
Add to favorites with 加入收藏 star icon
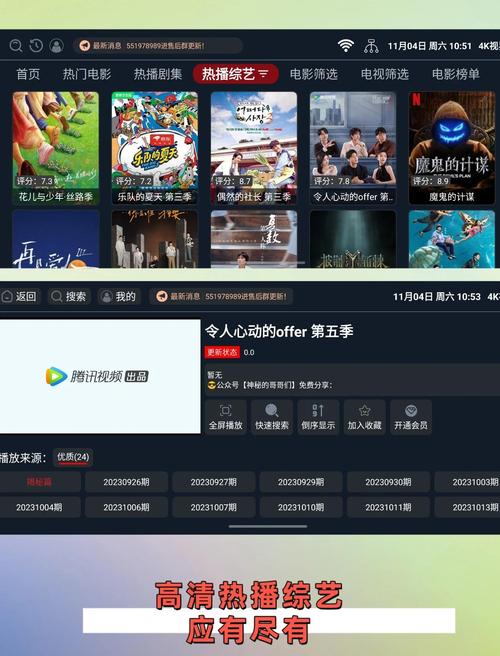[x=364, y=410]
